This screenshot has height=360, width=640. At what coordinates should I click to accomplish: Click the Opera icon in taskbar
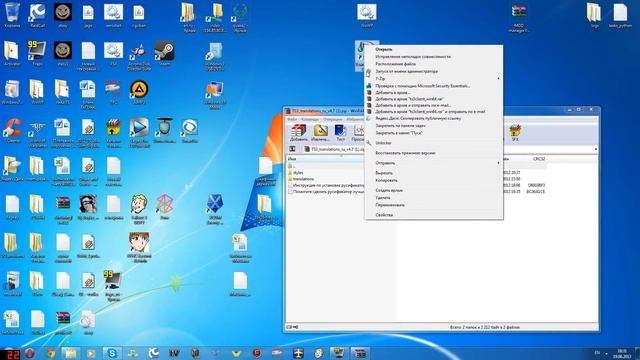pyautogui.click(x=29, y=353)
